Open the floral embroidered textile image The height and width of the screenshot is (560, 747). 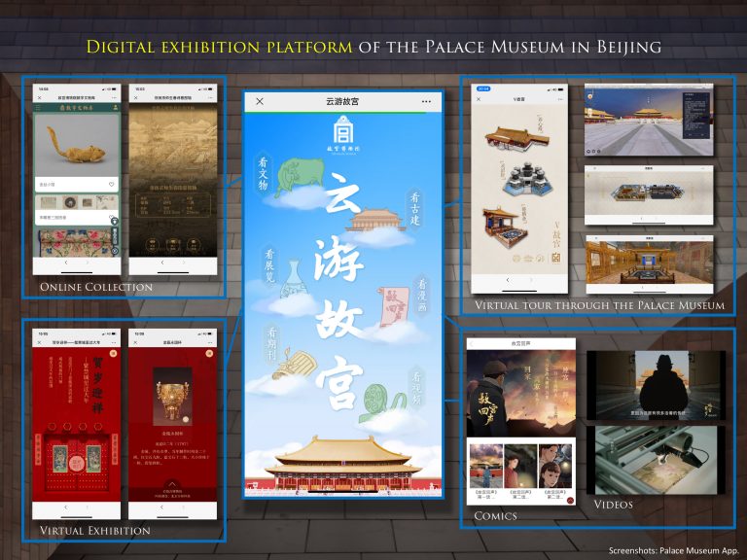[77, 242]
